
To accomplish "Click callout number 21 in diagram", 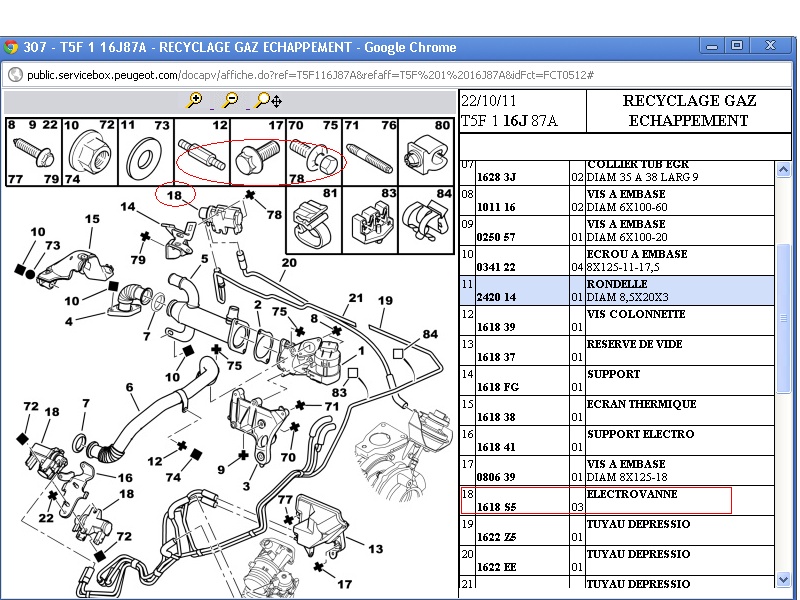I will (356, 298).
